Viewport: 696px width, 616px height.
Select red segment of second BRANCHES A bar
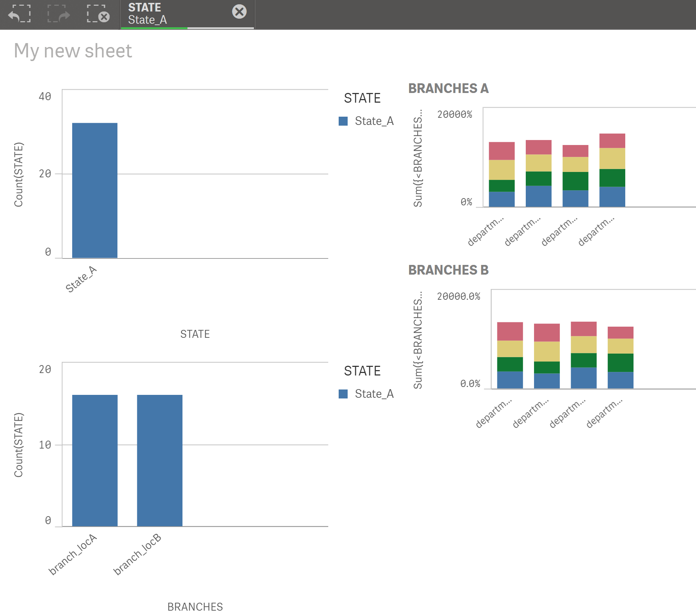point(539,147)
